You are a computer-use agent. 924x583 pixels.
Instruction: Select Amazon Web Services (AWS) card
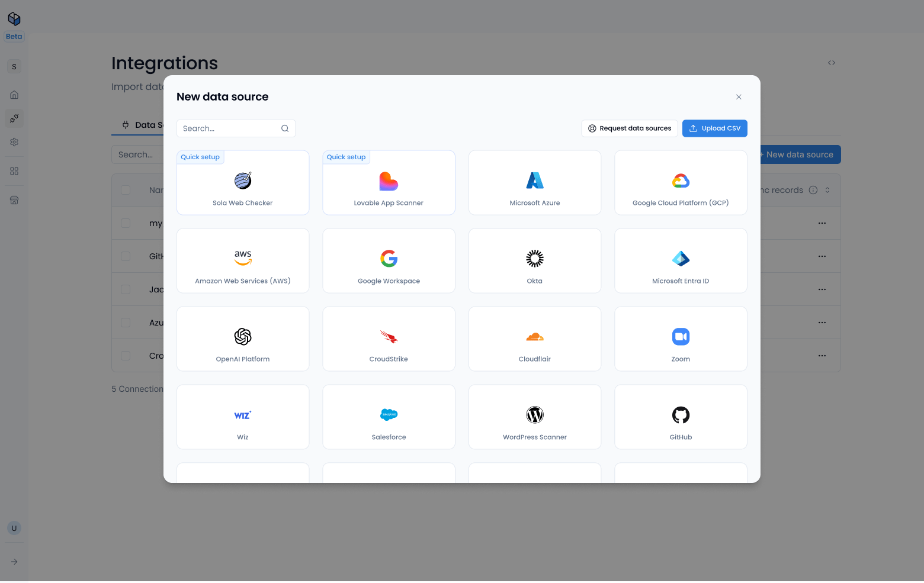click(243, 260)
